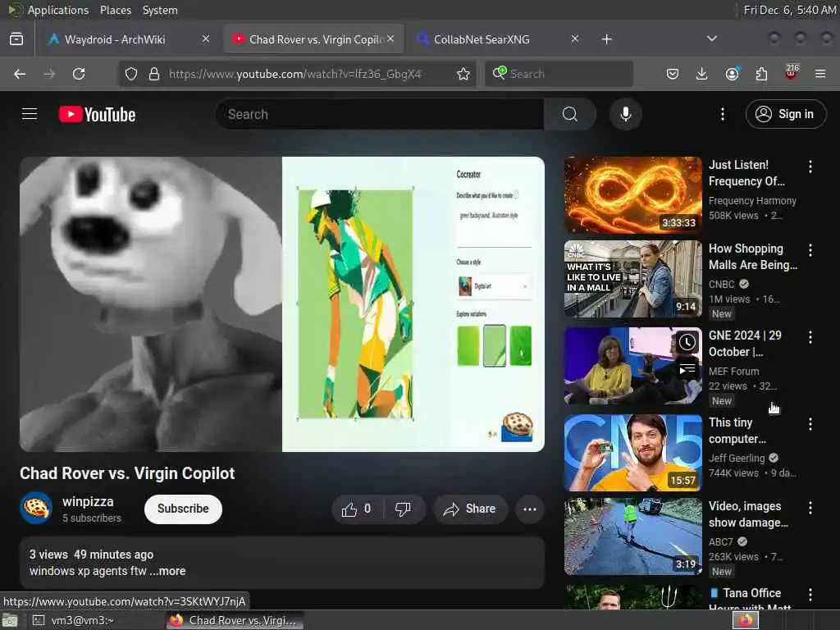Close the CollabNet SearXNG tab
This screenshot has height=630, width=840.
(574, 39)
